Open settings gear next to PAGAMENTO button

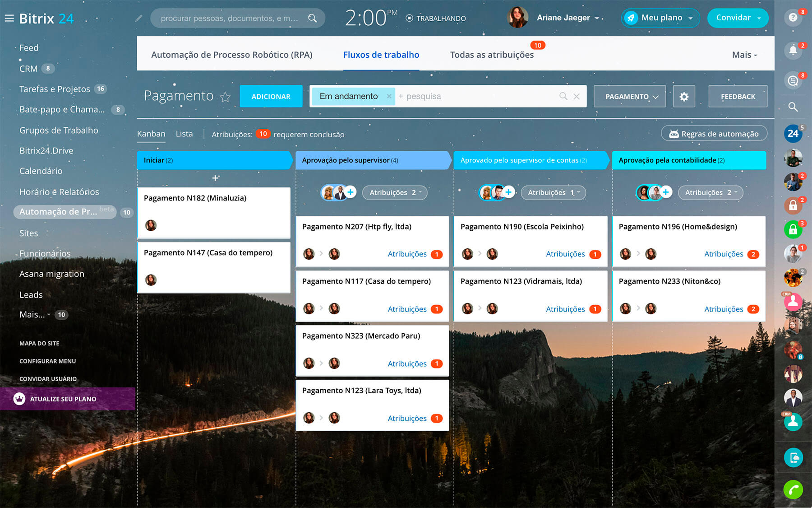point(683,97)
